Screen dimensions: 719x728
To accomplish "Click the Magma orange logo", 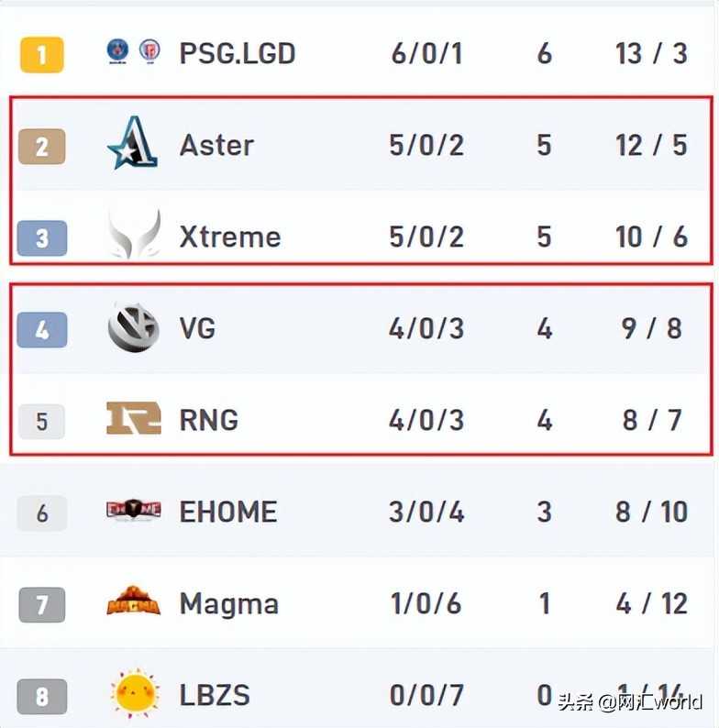I will click(x=134, y=601).
